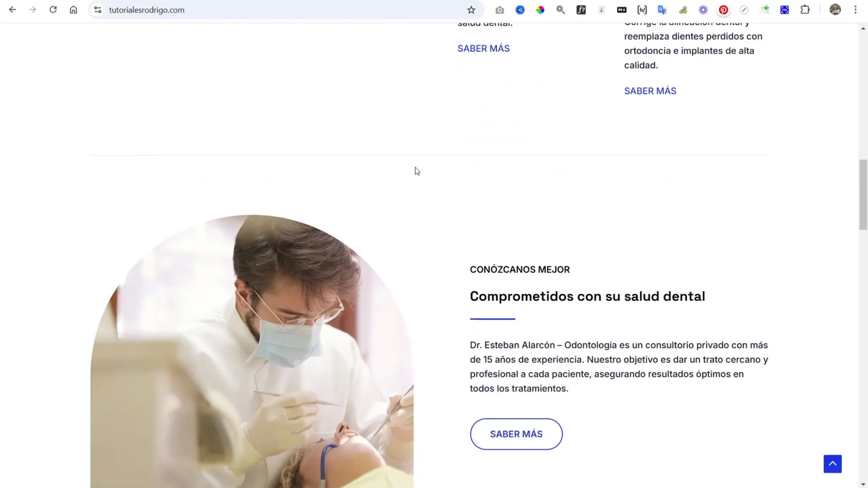Open the browser extensions puzzle piece menu
This screenshot has height=488, width=868.
point(806,10)
